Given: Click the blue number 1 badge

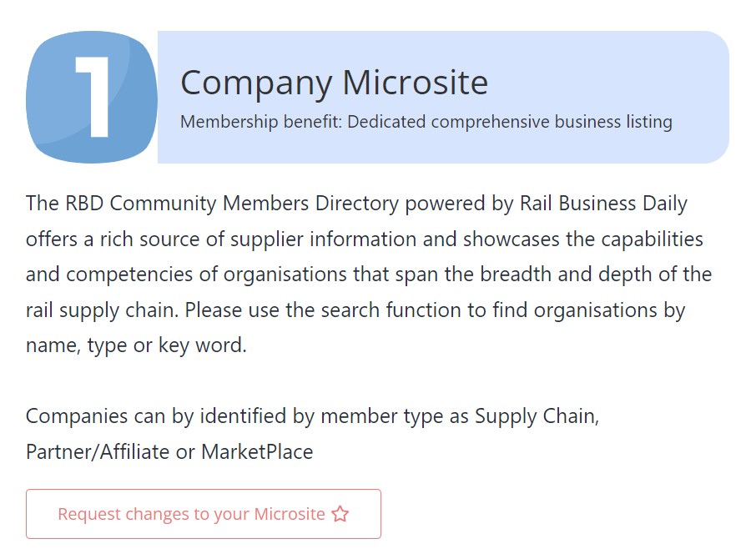Looking at the screenshot, I should pyautogui.click(x=92, y=97).
